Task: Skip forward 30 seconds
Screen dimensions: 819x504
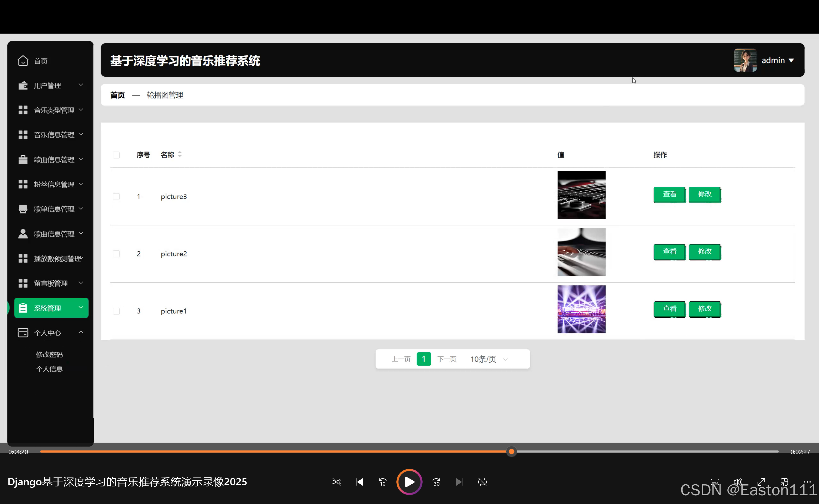Action: click(436, 482)
